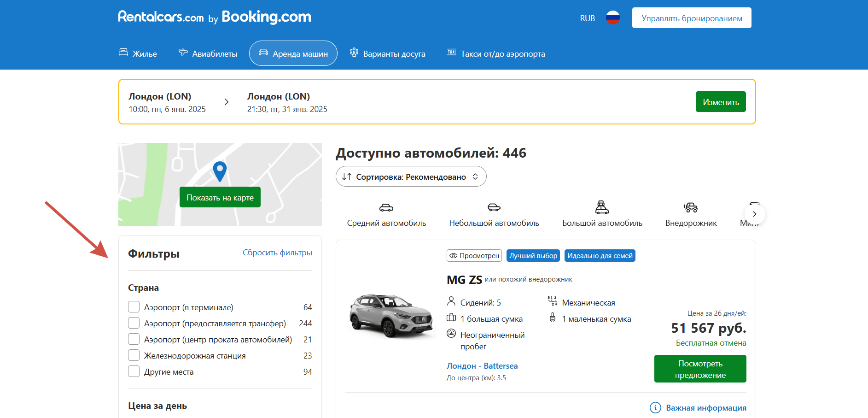Click pickup Лондон (LON) location field

pyautogui.click(x=167, y=102)
